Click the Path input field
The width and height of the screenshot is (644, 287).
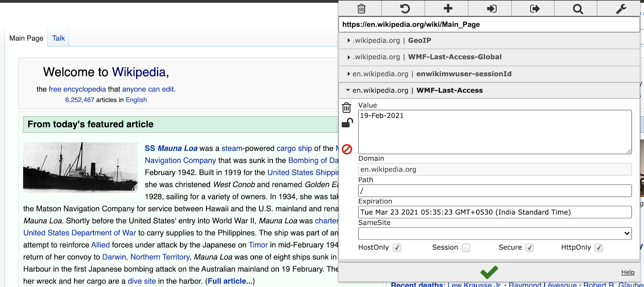495,191
